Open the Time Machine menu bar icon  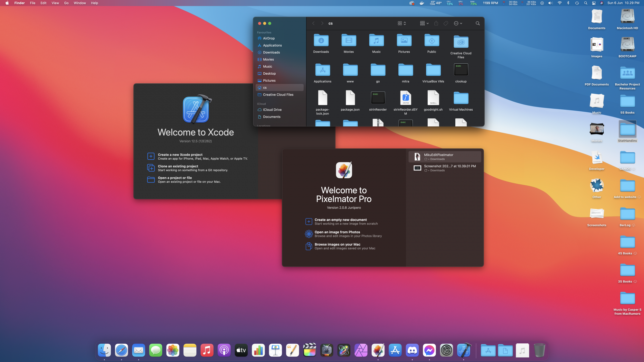point(577,3)
